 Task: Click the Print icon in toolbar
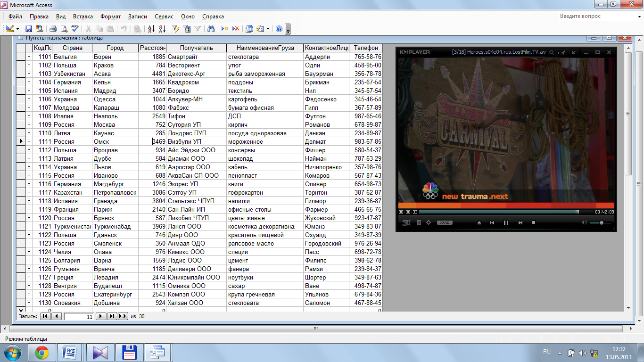[x=53, y=29]
